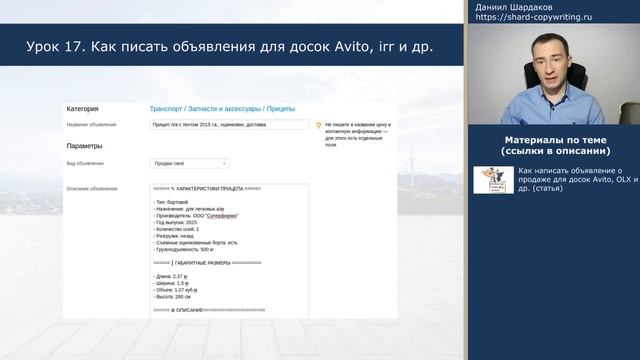Click the 'Высота: 260 см' line
This screenshot has width=640, height=360.
[x=172, y=297]
